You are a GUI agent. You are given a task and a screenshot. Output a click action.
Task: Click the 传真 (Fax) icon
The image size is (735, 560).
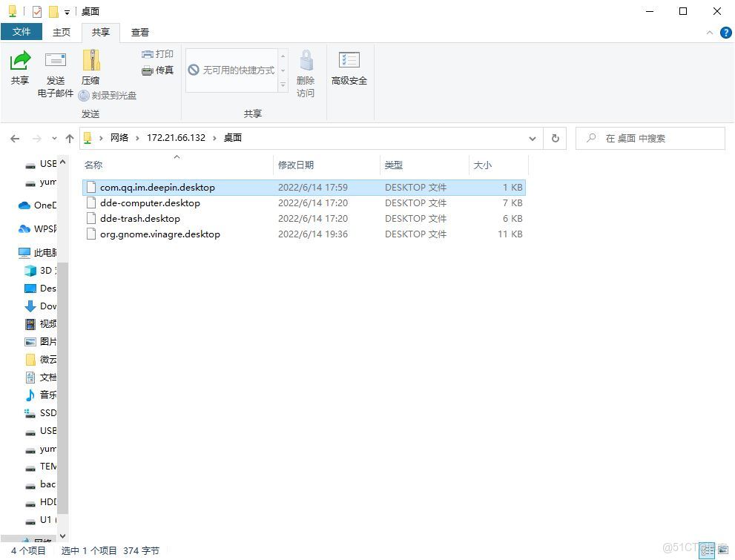click(x=156, y=70)
